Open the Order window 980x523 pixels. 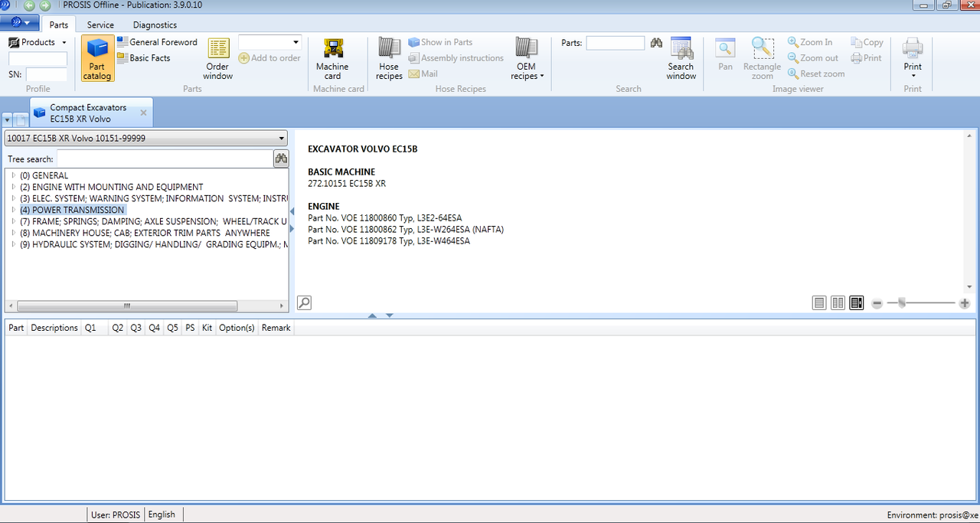[x=218, y=59]
